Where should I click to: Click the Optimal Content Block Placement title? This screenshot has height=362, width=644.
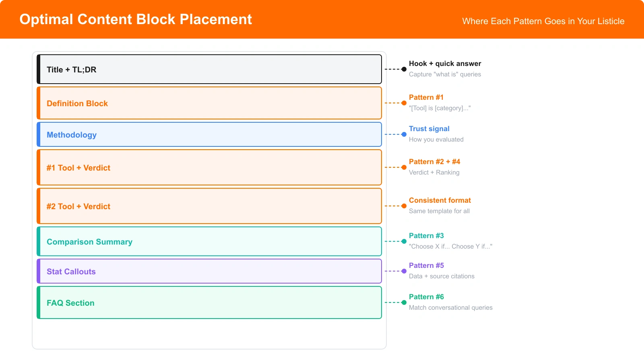pos(135,19)
